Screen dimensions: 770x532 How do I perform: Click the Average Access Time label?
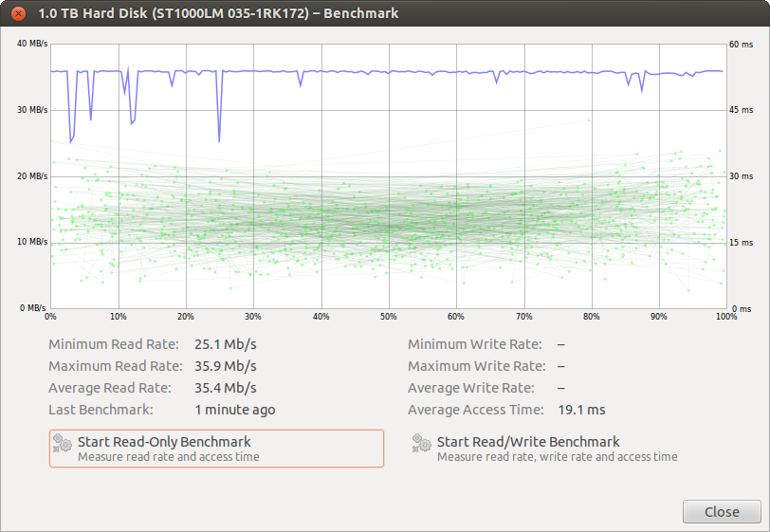point(475,410)
